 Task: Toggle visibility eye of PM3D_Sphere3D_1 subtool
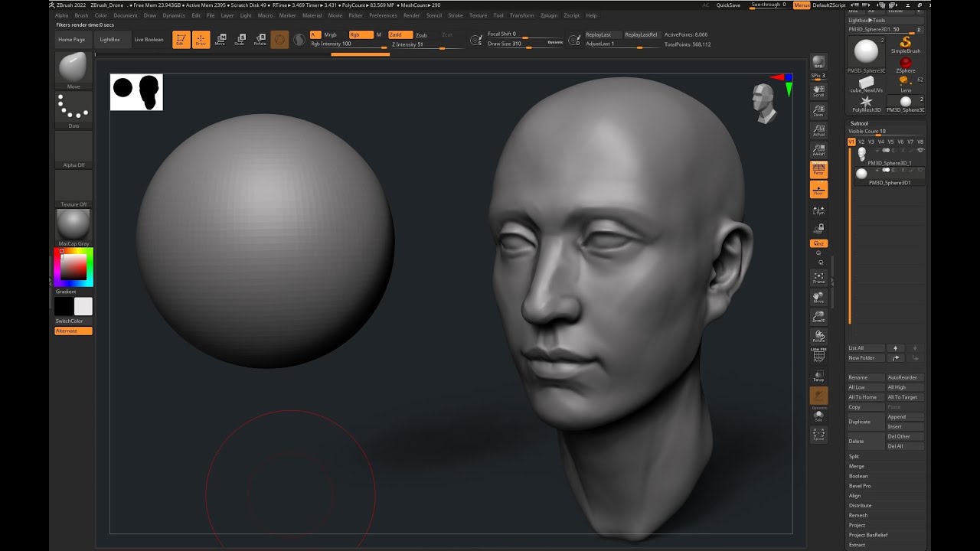tap(920, 150)
